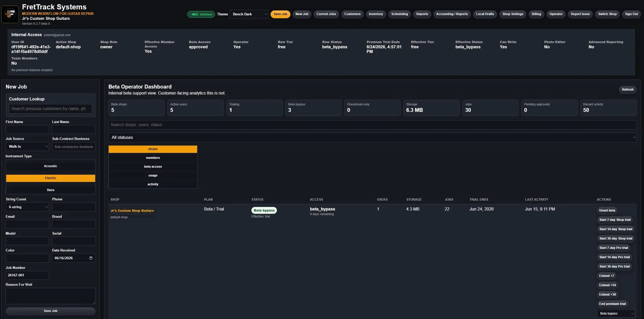Start a 14-day Pro trial
This screenshot has height=319, width=644.
click(614, 257)
